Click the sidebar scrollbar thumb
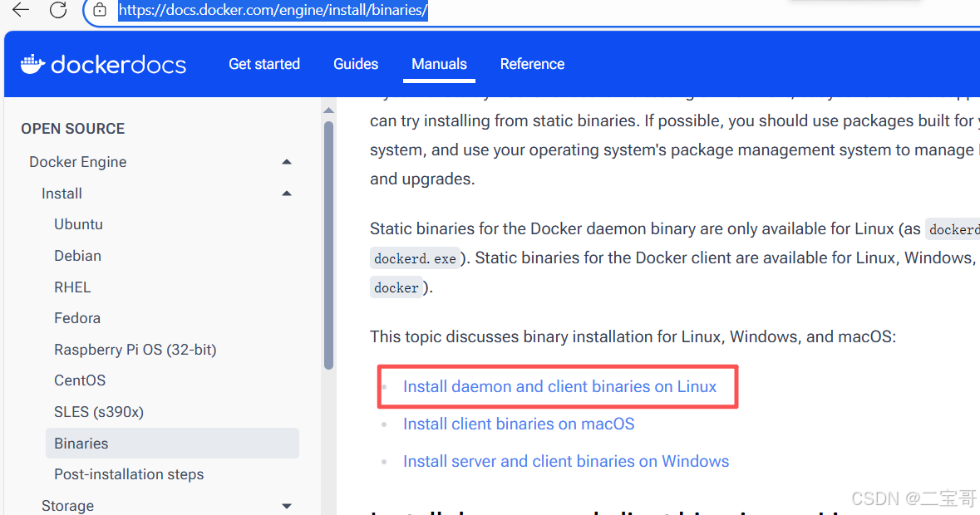This screenshot has width=980, height=515. (x=329, y=245)
